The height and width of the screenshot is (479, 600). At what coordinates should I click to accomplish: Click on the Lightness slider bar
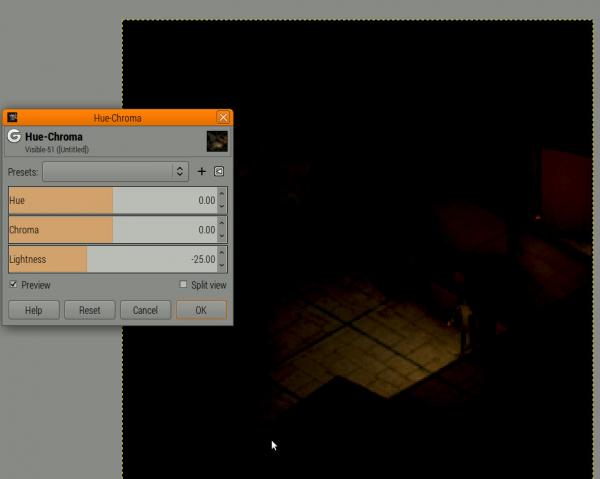coord(113,259)
